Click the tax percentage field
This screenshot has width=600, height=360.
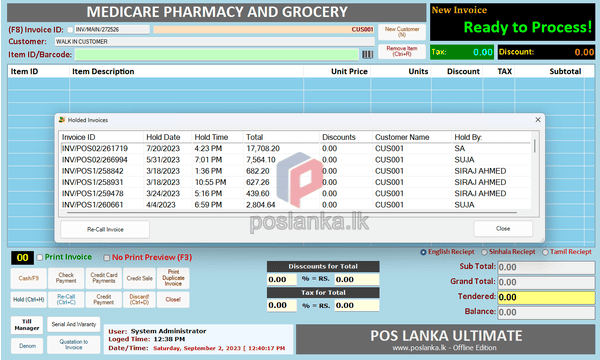tap(282, 305)
